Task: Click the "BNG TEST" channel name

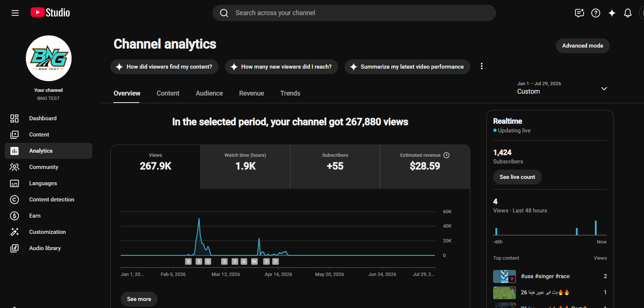Action: point(48,98)
